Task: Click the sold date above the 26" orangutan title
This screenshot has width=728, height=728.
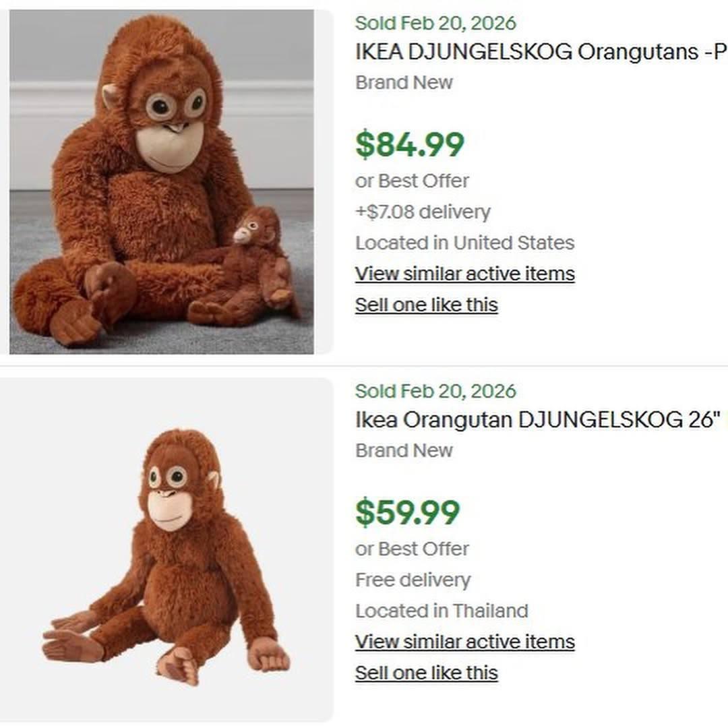Action: [435, 391]
